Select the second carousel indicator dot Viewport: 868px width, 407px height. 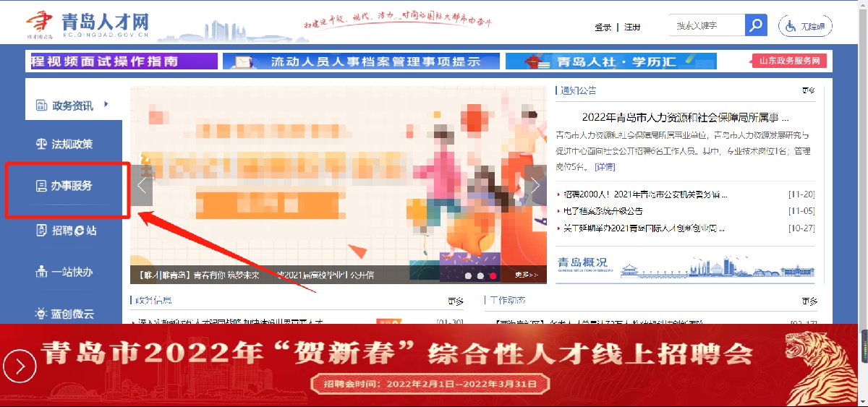tap(480, 275)
